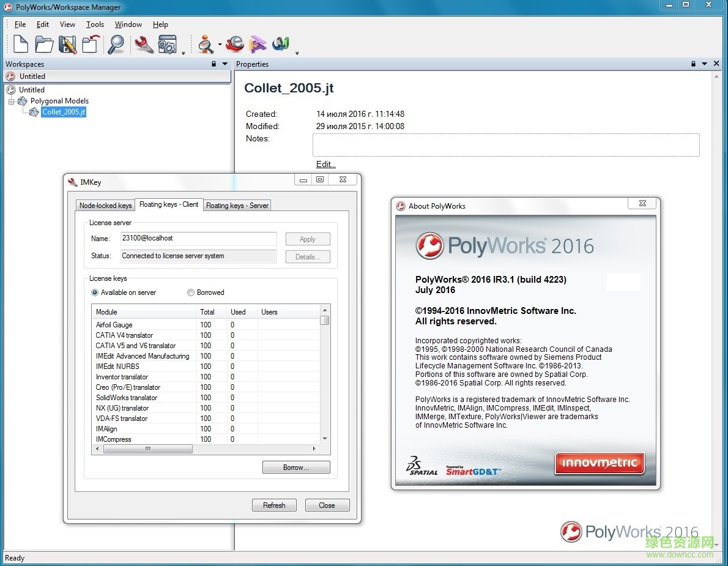The image size is (728, 566).
Task: Switch to the 'Node-locked keys' tab
Action: click(x=105, y=206)
